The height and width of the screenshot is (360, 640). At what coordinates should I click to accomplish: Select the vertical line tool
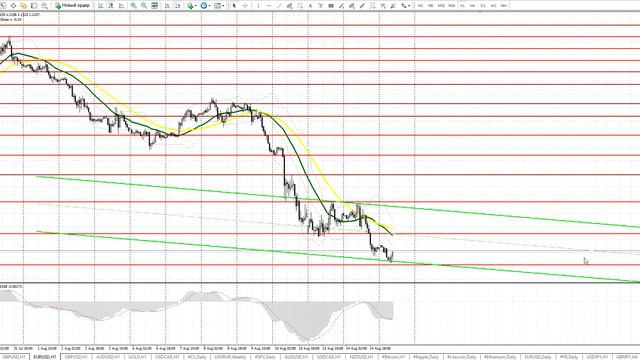click(258, 6)
